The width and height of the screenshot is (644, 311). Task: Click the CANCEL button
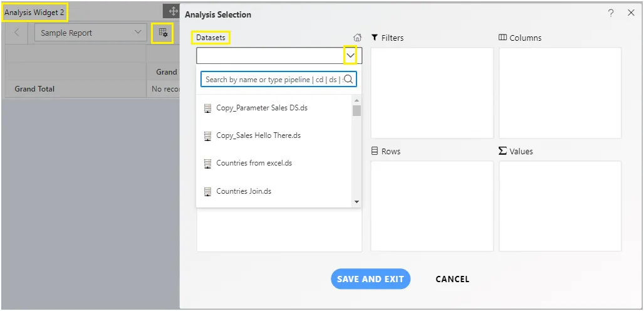point(452,279)
